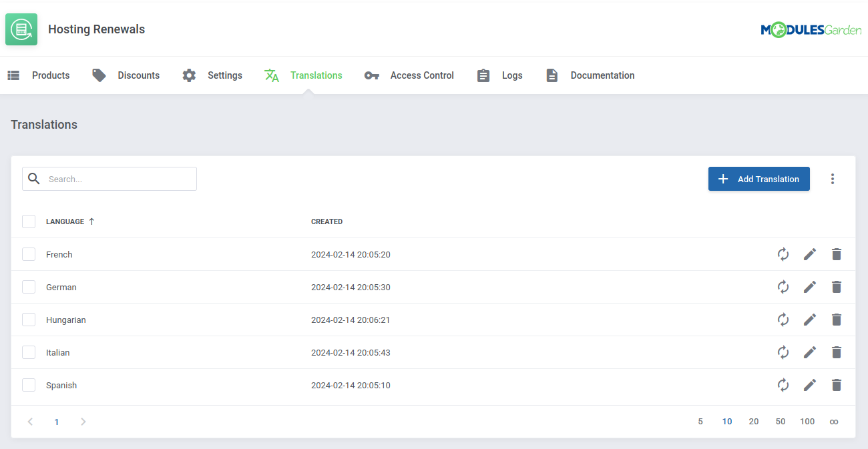Image resolution: width=868 pixels, height=449 pixels.
Task: Check the Italian row checkbox
Action: pos(29,352)
